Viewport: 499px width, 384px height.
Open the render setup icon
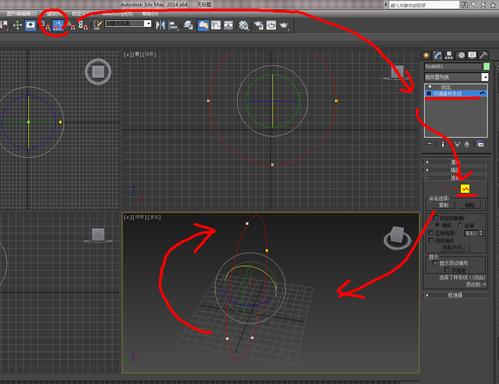pyautogui.click(x=259, y=25)
